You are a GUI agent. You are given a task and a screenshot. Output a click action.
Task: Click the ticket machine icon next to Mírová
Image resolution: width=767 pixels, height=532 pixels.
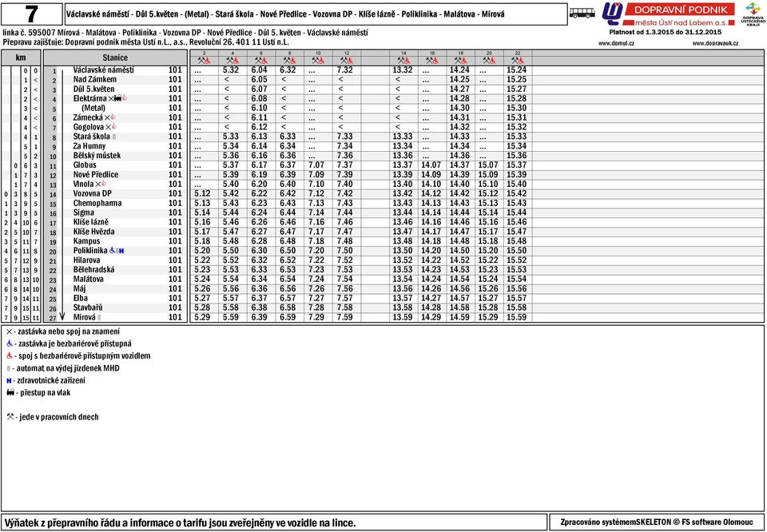99,317
